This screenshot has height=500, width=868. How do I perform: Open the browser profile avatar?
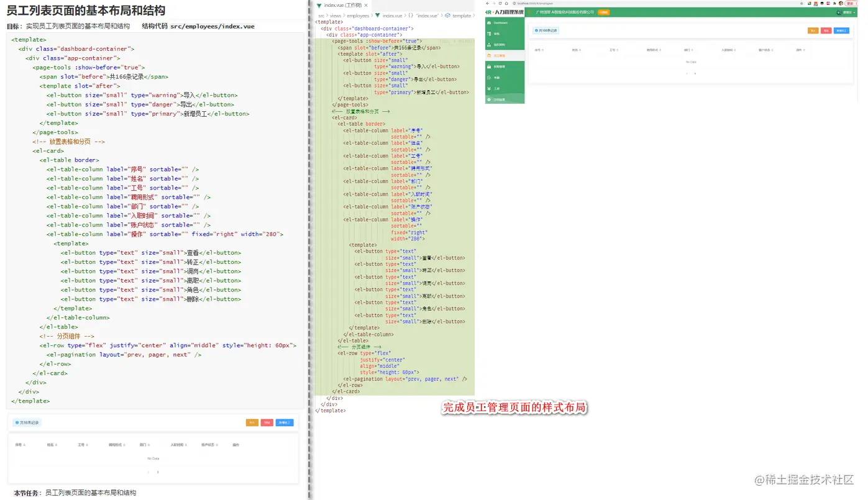click(x=841, y=3)
